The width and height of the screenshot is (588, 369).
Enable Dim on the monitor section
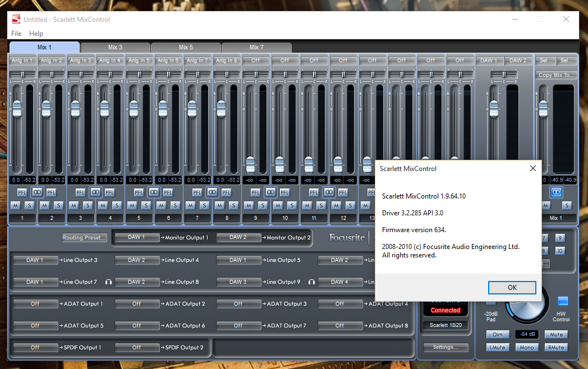pos(497,335)
